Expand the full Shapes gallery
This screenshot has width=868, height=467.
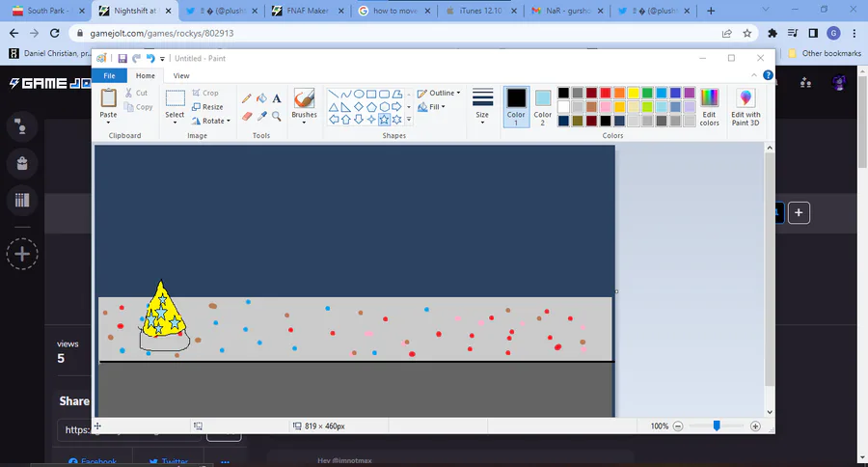pos(409,120)
